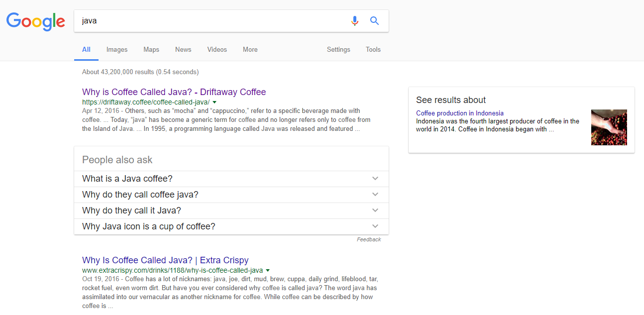Click the "Oct 19, 2016" snippet text
This screenshot has width=644, height=315.
102,279
